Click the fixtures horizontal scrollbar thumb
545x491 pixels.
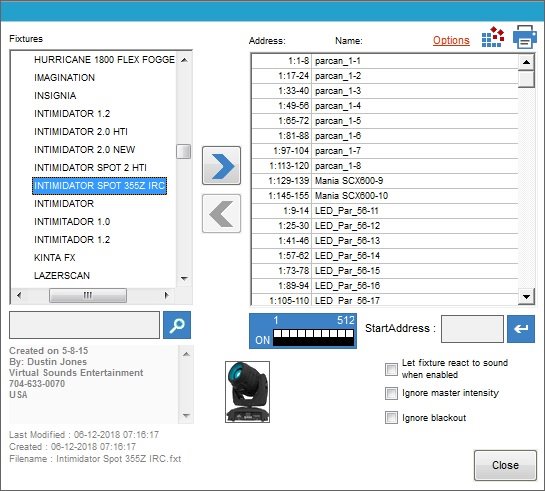point(88,295)
